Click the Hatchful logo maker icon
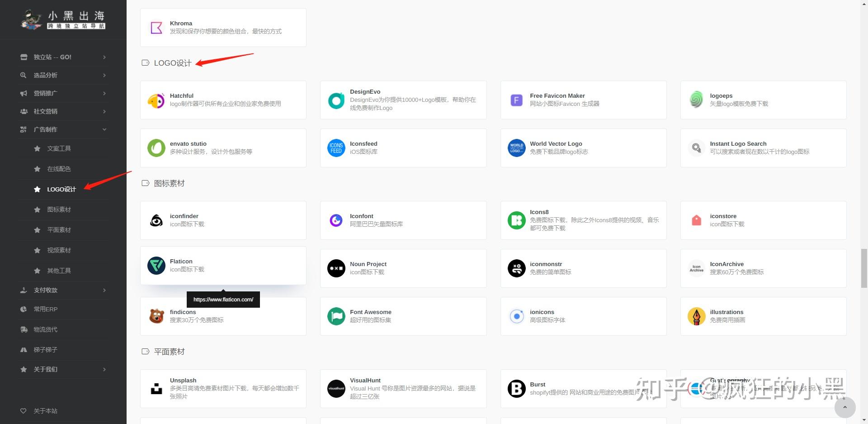This screenshot has height=424, width=868. [156, 100]
